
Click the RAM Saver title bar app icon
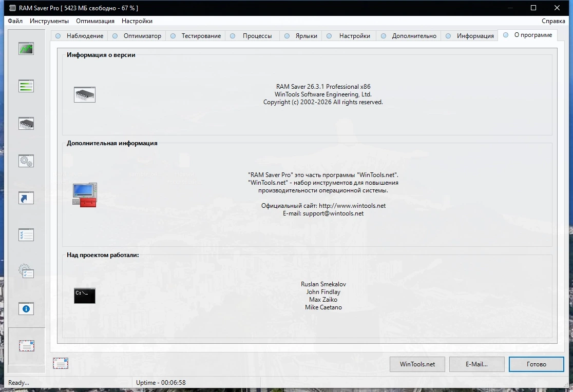12,8
